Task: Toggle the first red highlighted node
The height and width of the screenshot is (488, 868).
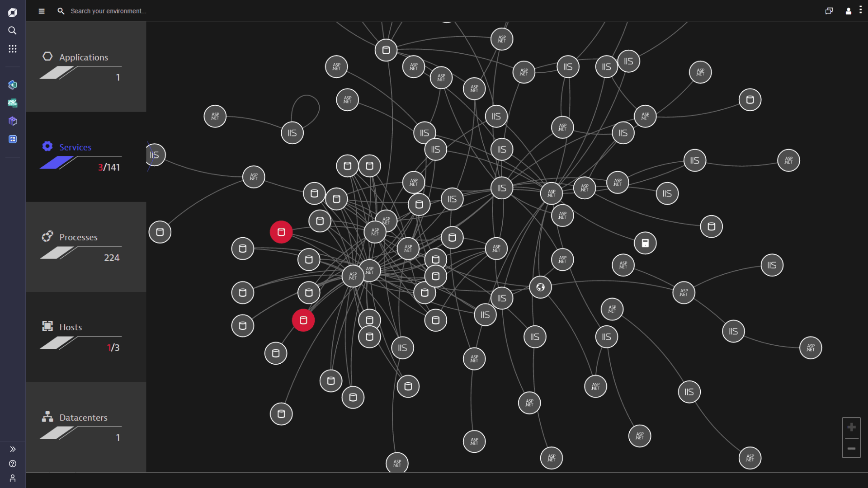Action: (x=281, y=232)
